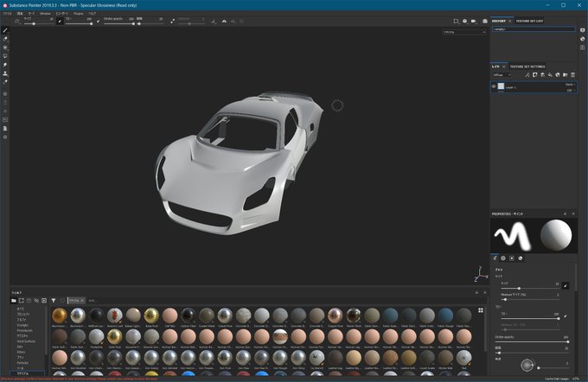Close the Shelf panel

485,293
